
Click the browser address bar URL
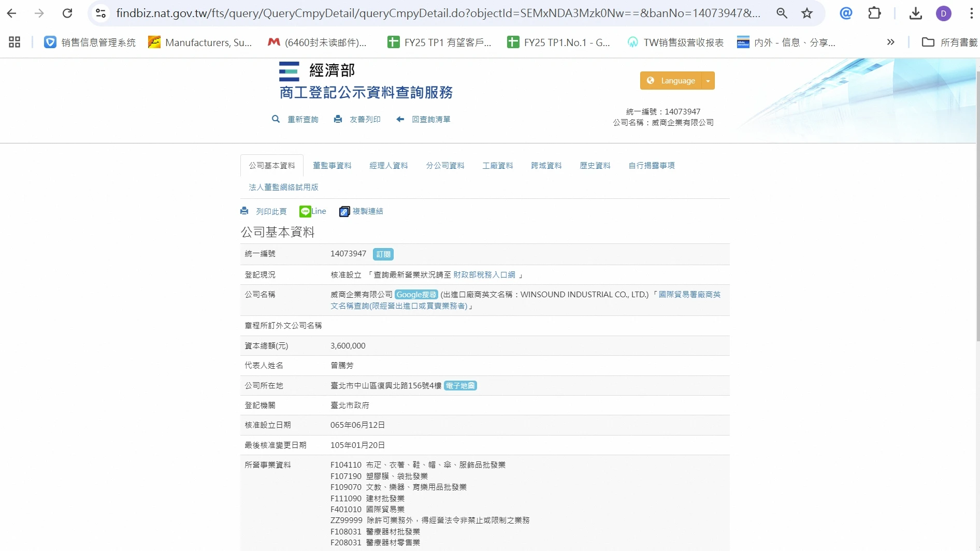coord(438,13)
